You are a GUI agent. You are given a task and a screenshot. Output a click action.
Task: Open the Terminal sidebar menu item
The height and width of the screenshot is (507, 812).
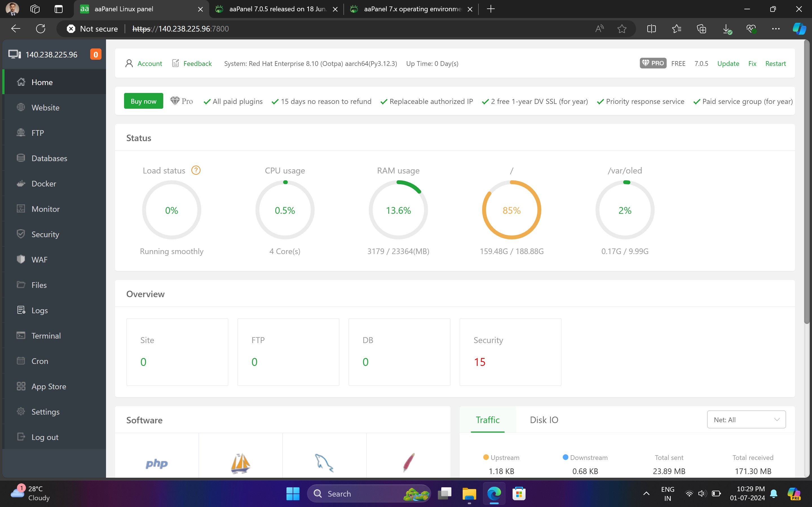[46, 336]
